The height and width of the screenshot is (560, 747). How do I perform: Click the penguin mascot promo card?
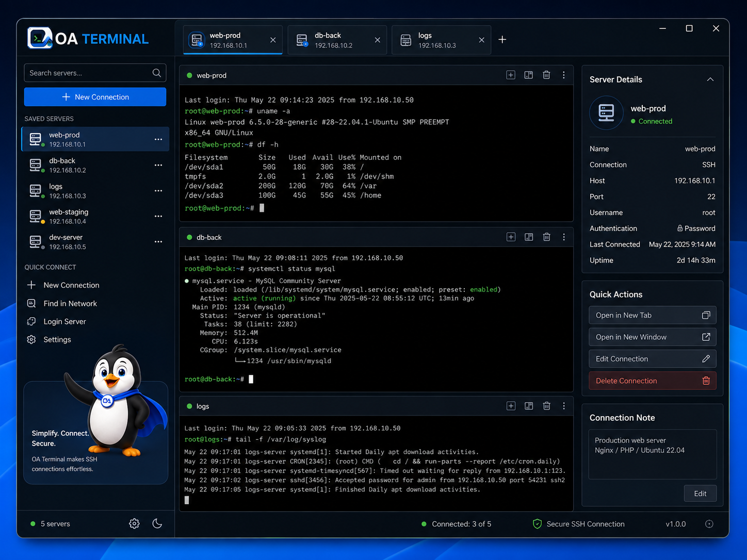point(96,433)
